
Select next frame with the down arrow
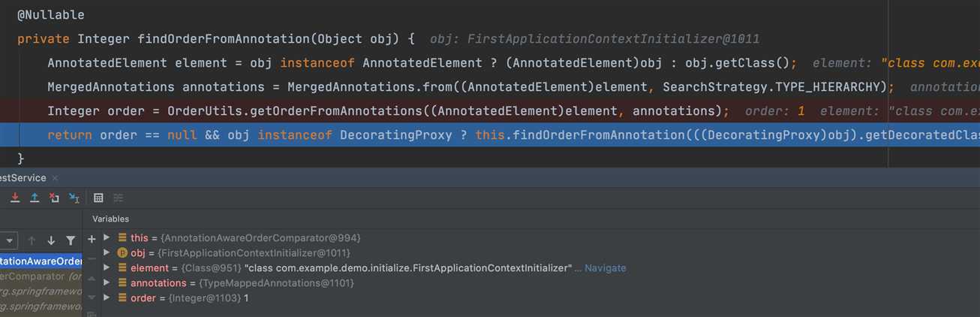51,240
